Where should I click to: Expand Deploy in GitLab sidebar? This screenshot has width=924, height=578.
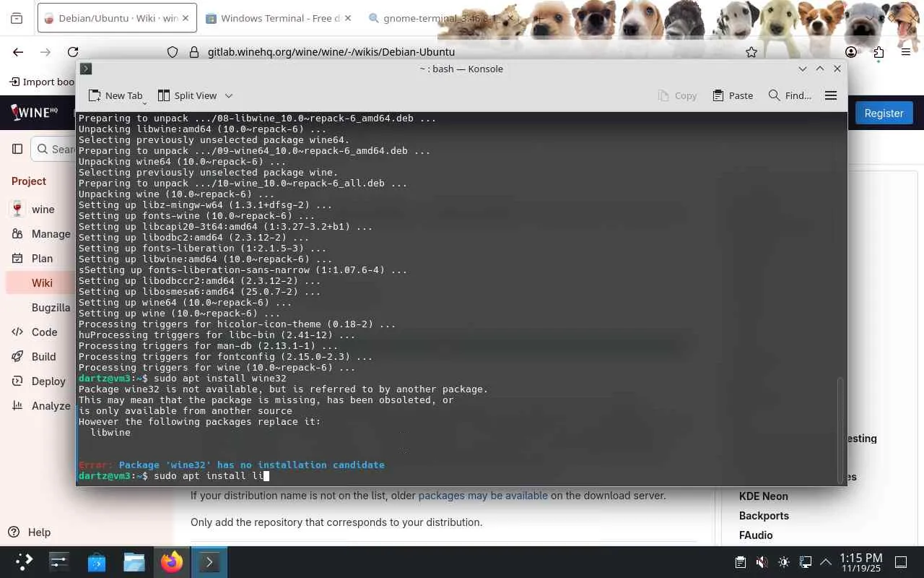click(48, 381)
